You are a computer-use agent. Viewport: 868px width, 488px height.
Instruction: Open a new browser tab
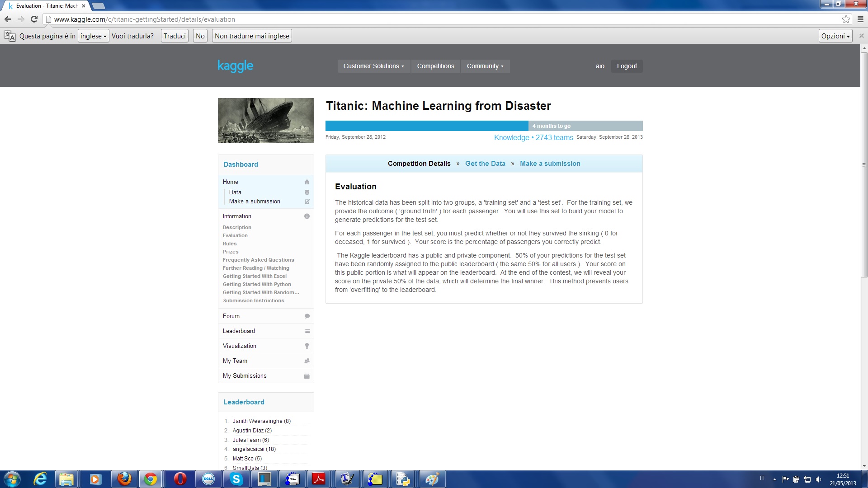coord(99,6)
